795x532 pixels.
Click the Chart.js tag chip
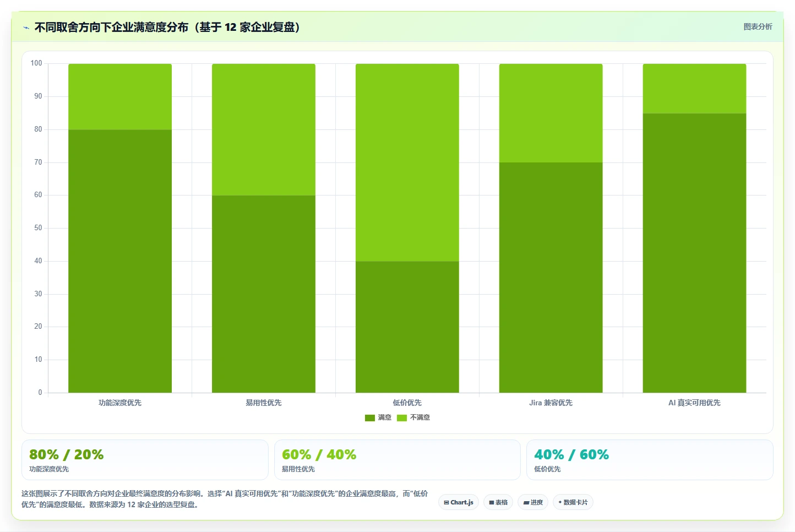tap(459, 502)
